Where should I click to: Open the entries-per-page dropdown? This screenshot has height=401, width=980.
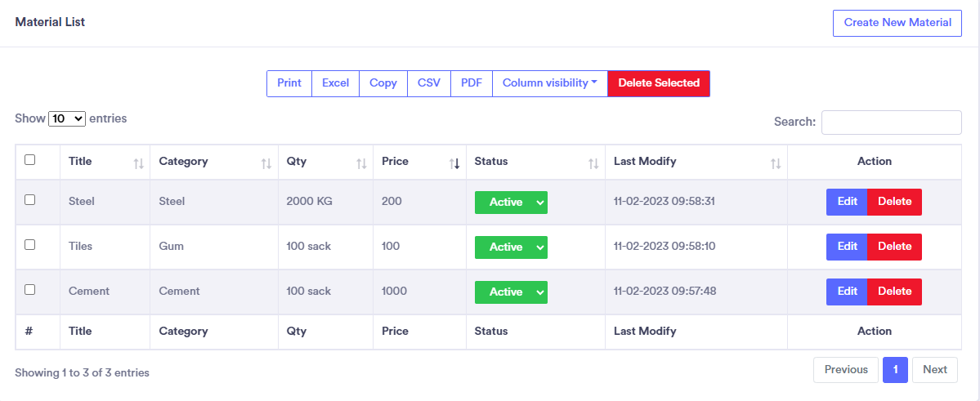pos(67,118)
